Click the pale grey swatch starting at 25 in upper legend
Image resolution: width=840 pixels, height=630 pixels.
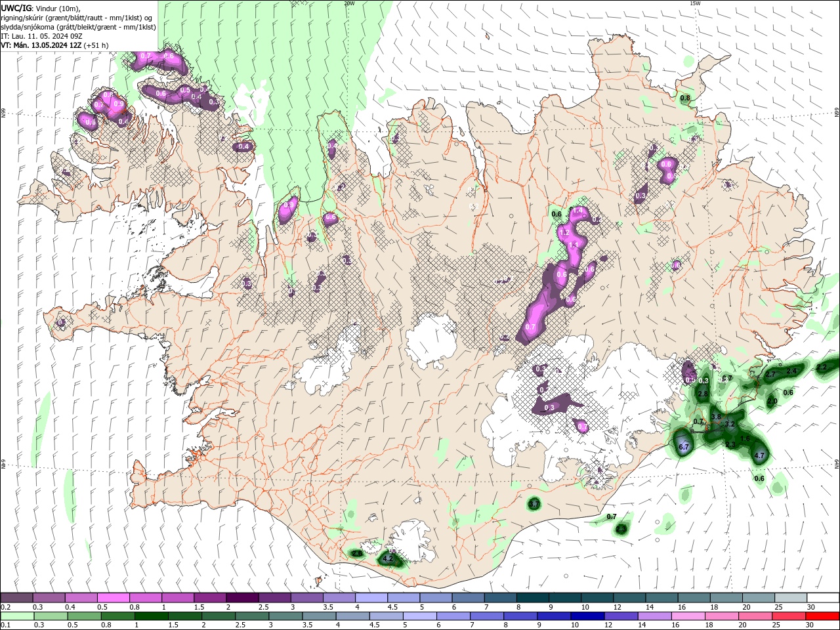pyautogui.click(x=790, y=598)
